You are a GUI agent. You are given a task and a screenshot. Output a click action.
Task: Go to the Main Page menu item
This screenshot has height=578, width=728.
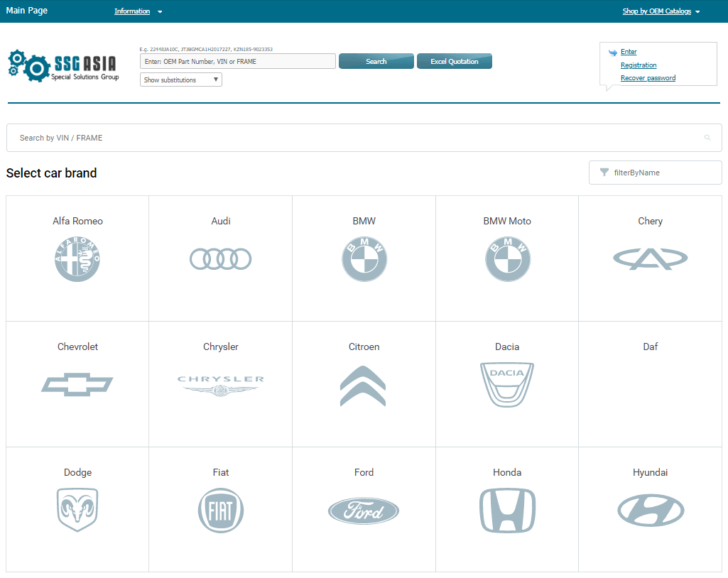[27, 11]
